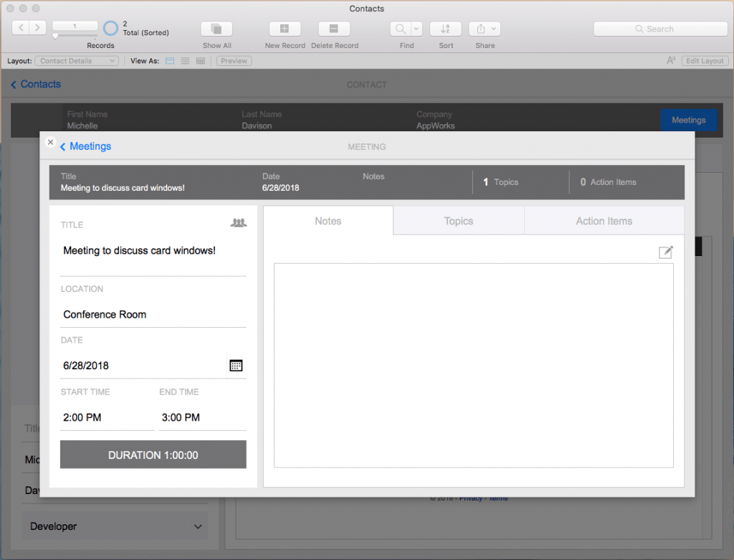Click the 'Total (Sorted)' text

(146, 33)
